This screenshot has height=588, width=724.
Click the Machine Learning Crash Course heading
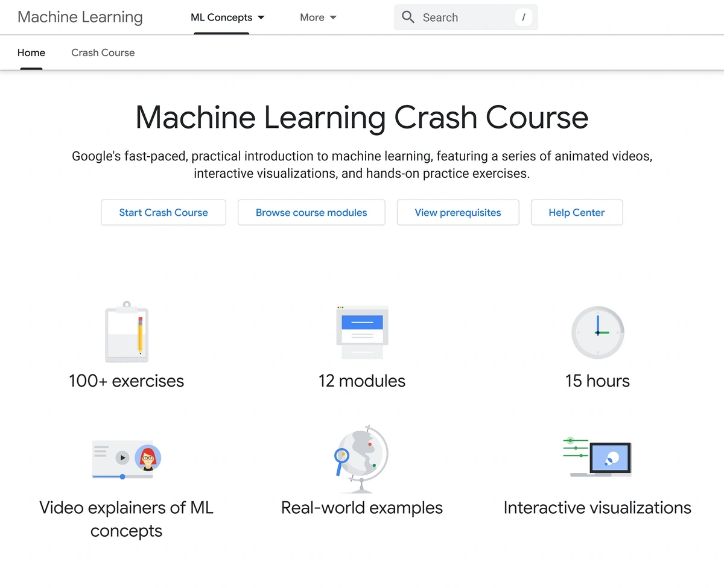(x=362, y=117)
